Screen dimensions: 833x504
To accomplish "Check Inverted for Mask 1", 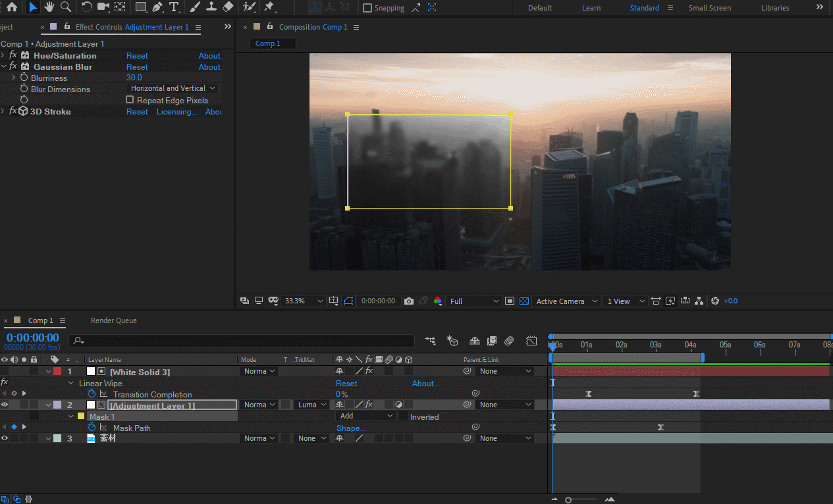I will click(x=404, y=416).
